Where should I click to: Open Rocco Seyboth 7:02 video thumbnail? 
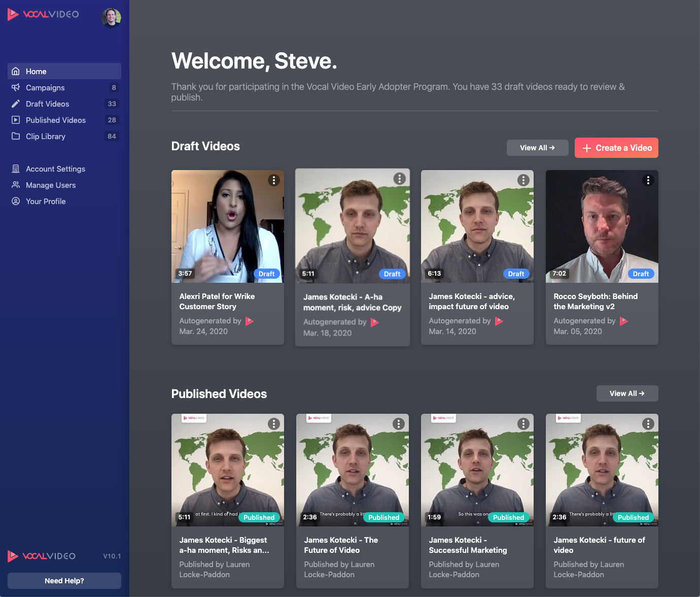[x=602, y=226]
